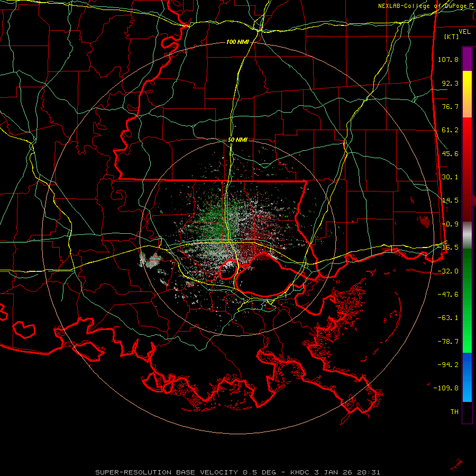Pick the blue segment of the color bar

(x=467, y=377)
